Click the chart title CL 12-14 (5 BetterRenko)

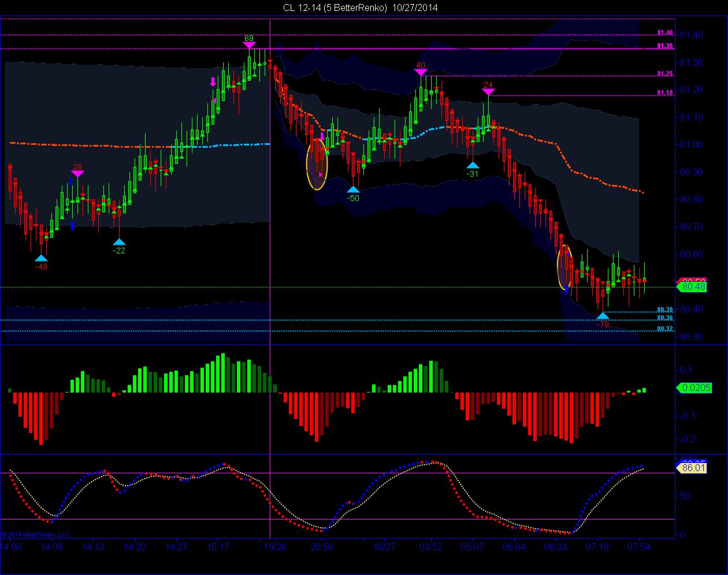point(335,8)
